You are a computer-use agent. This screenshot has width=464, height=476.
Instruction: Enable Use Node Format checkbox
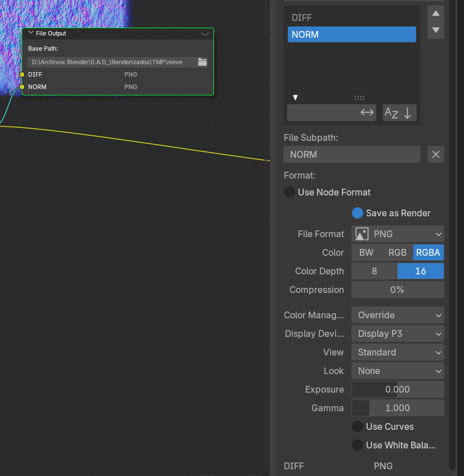[289, 192]
